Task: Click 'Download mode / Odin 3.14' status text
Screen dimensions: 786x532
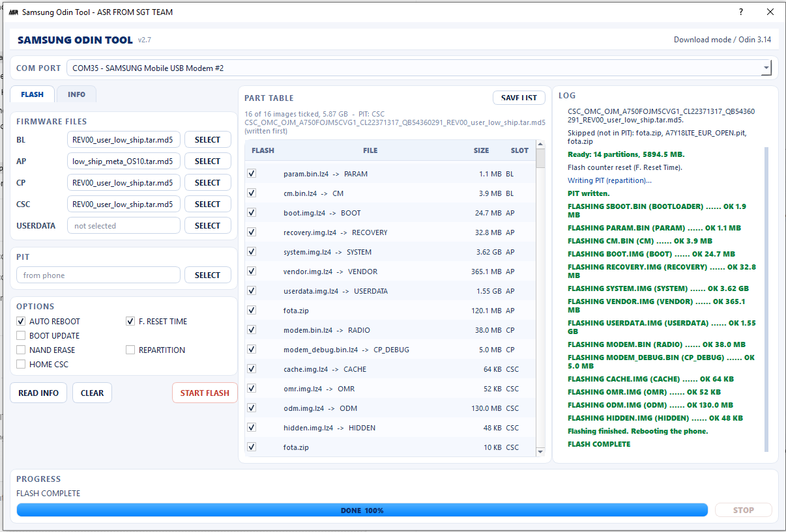Action: (722, 40)
